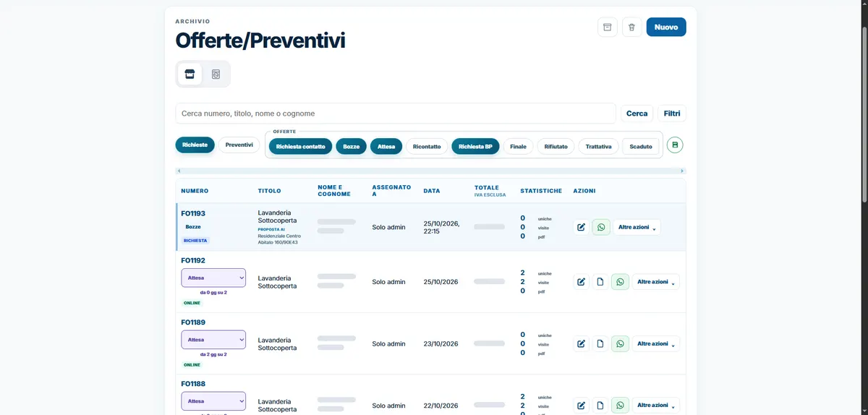Viewport: 868px width, 415px height.
Task: Expand Altre azioni for offer FO1188
Action: (656, 406)
